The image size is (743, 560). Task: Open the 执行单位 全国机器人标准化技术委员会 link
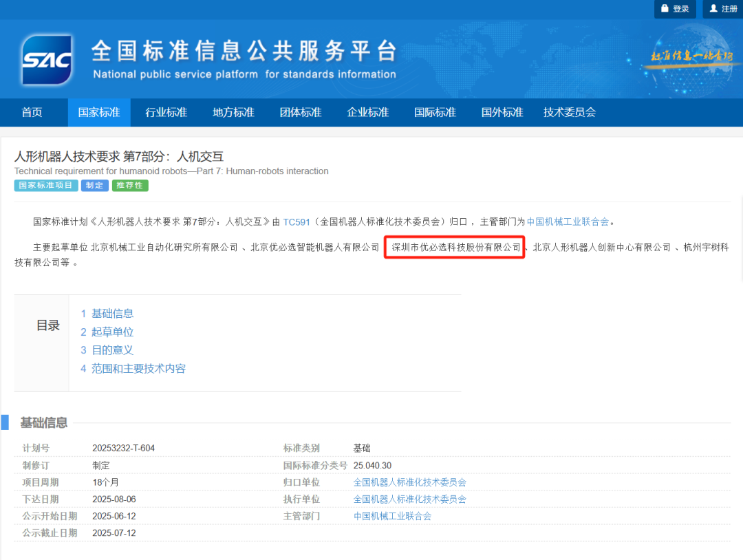(410, 499)
